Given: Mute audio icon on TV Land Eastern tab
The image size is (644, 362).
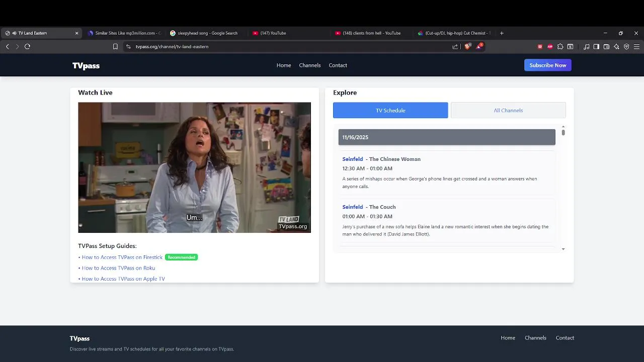Looking at the screenshot, I should click(x=14, y=33).
